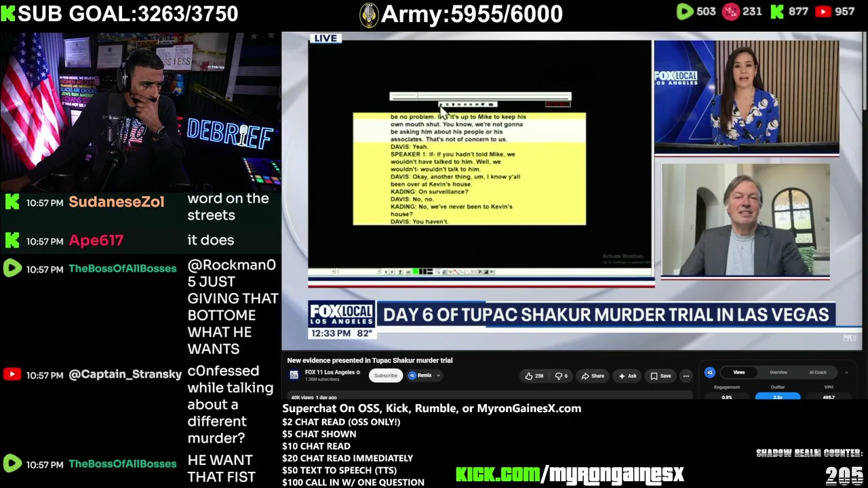The height and width of the screenshot is (488, 868).
Task: Click the FOX 11 channel avatar
Action: [x=294, y=375]
